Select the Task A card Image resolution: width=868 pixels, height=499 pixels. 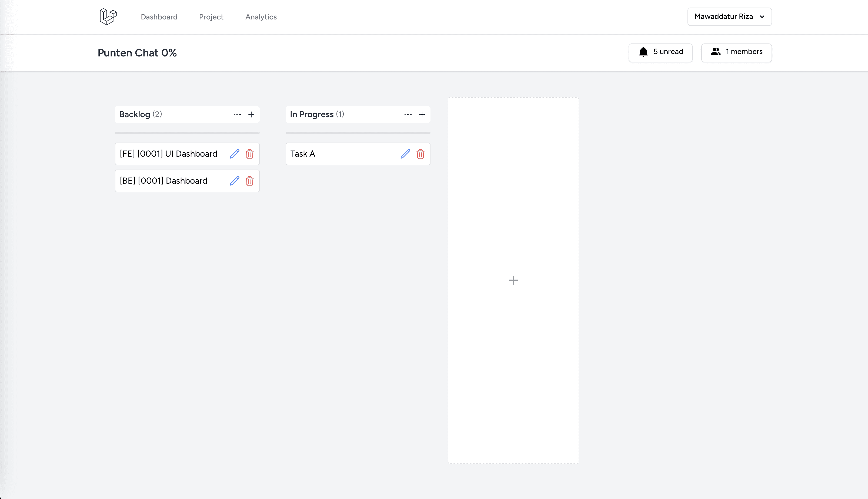(x=339, y=154)
